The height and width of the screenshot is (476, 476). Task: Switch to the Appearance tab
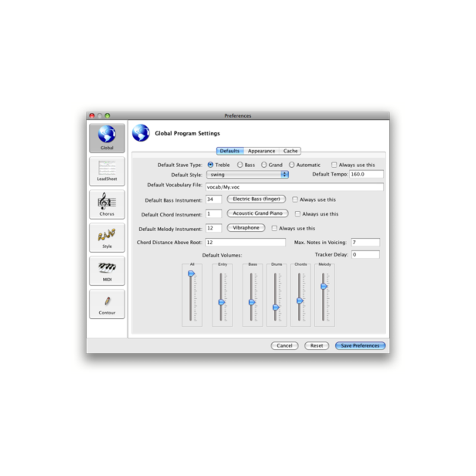pos(261,151)
